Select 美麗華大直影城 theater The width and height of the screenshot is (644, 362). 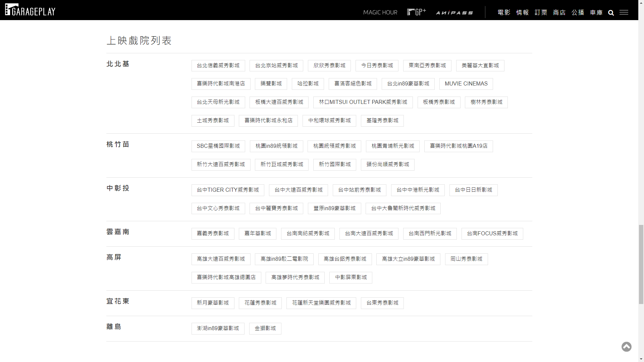tap(480, 66)
